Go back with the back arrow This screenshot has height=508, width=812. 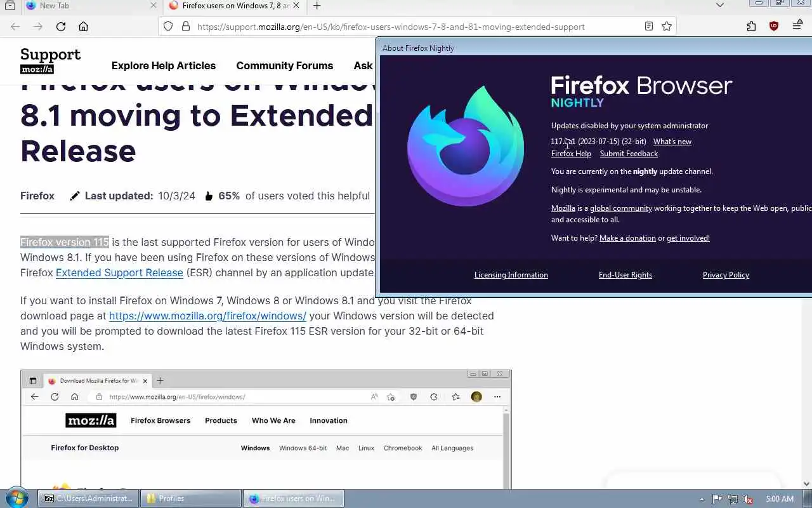pyautogui.click(x=15, y=27)
